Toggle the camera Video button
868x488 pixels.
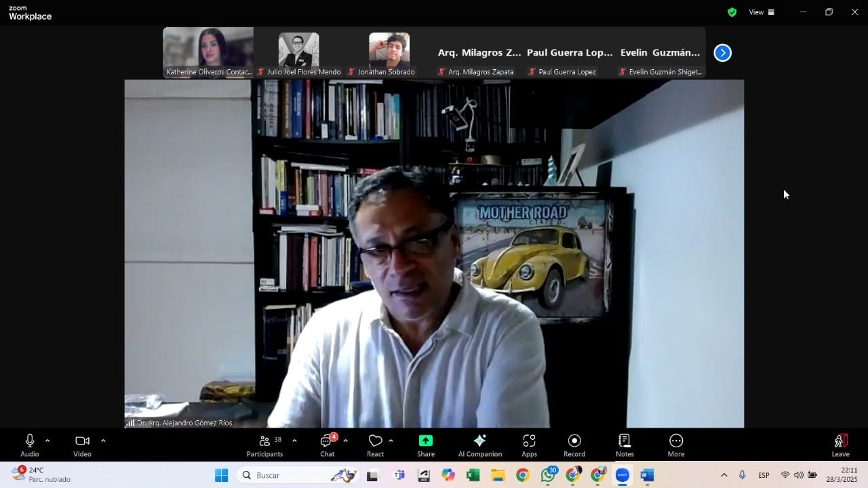[x=82, y=445]
